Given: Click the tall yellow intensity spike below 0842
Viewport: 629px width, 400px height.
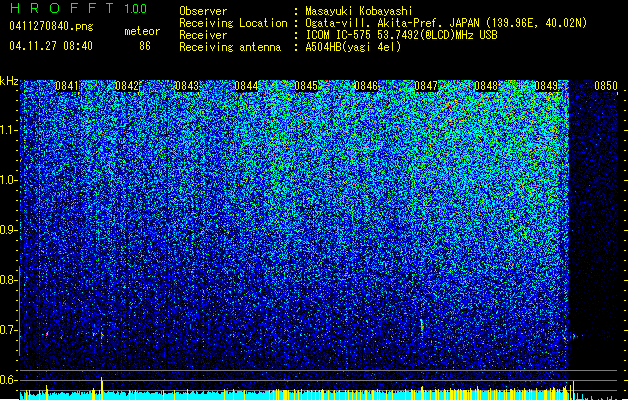Looking at the screenshot, I should pyautogui.click(x=101, y=388).
